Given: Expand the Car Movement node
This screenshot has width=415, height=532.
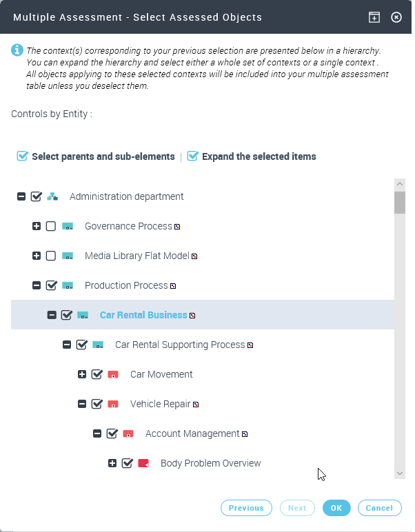Looking at the screenshot, I should pos(82,375).
